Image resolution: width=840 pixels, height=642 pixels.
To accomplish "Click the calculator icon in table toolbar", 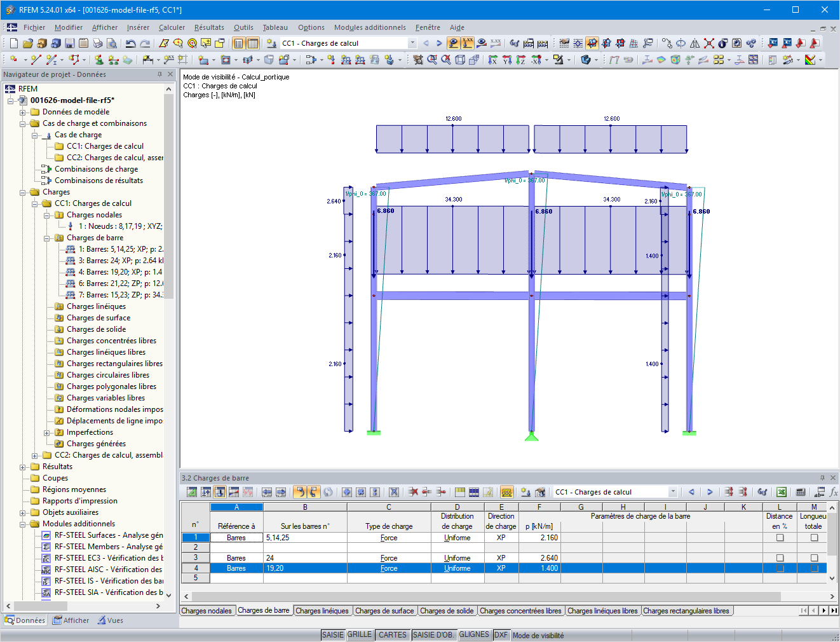I will 801,492.
